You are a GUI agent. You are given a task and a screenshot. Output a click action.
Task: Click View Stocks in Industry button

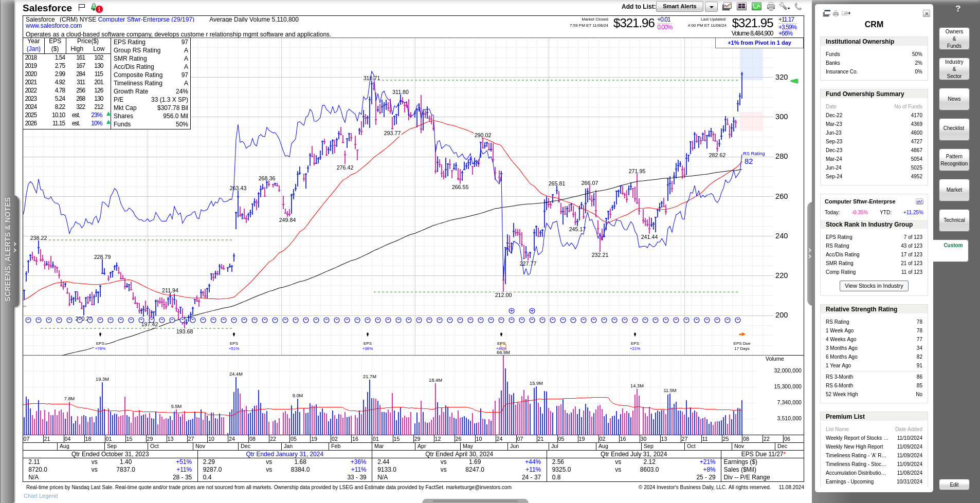tap(874, 286)
